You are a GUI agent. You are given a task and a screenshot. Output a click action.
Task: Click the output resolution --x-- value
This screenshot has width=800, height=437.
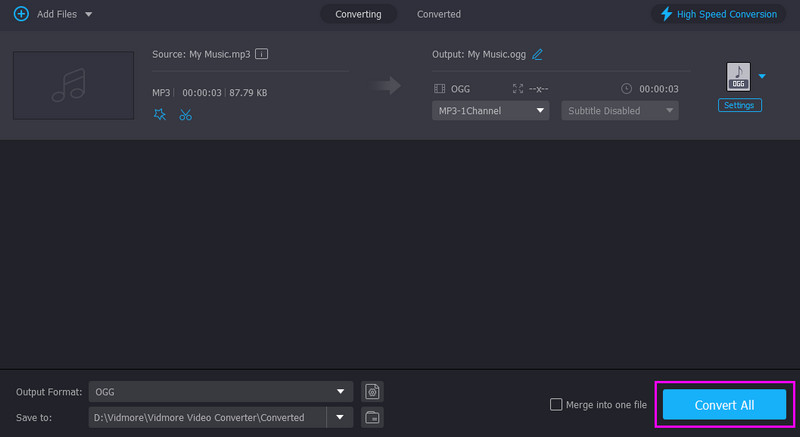pos(538,89)
